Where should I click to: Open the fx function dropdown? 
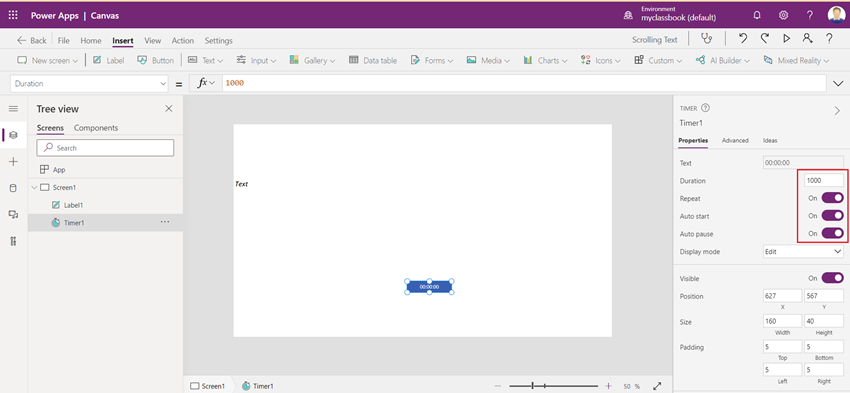[206, 83]
